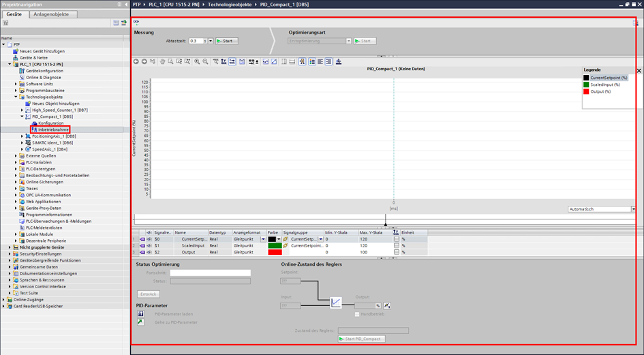Viewport: 644px width, 355px height.
Task: Click the undo zoom back arrow
Action: pos(136,61)
